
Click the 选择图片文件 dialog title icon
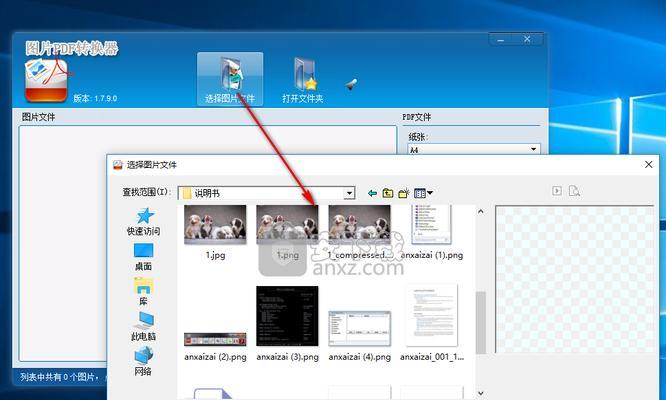point(118,165)
